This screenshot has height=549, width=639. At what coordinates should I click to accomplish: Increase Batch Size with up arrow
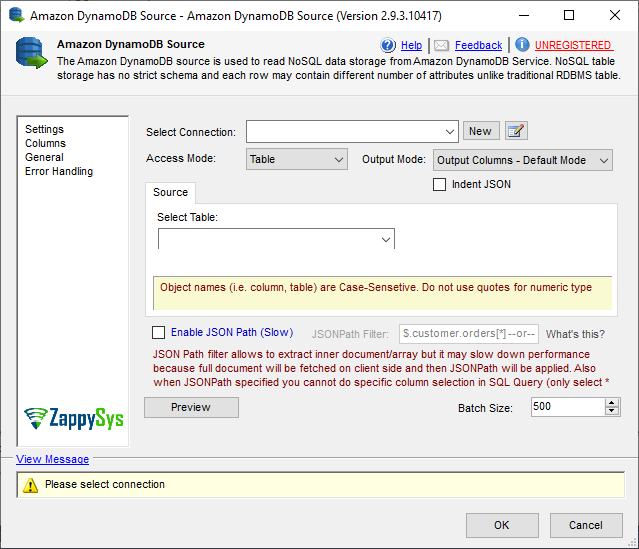tap(612, 402)
